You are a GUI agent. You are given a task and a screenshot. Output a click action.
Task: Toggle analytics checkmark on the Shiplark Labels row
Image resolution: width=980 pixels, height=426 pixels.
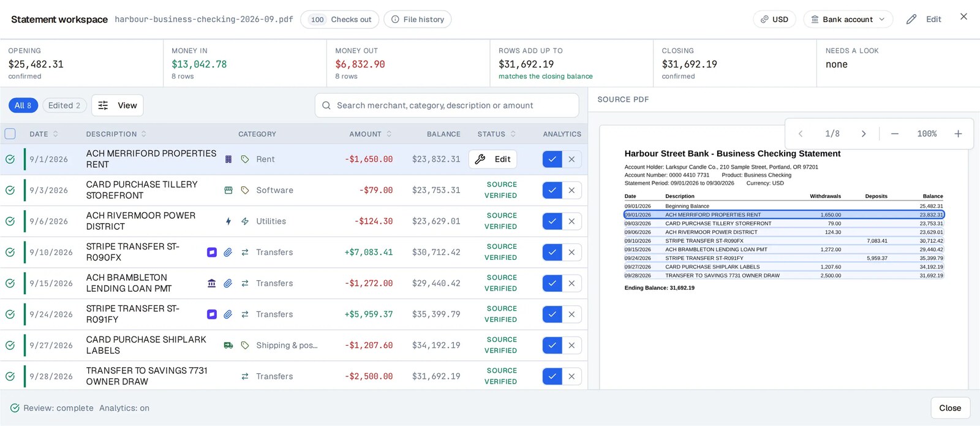(x=552, y=346)
